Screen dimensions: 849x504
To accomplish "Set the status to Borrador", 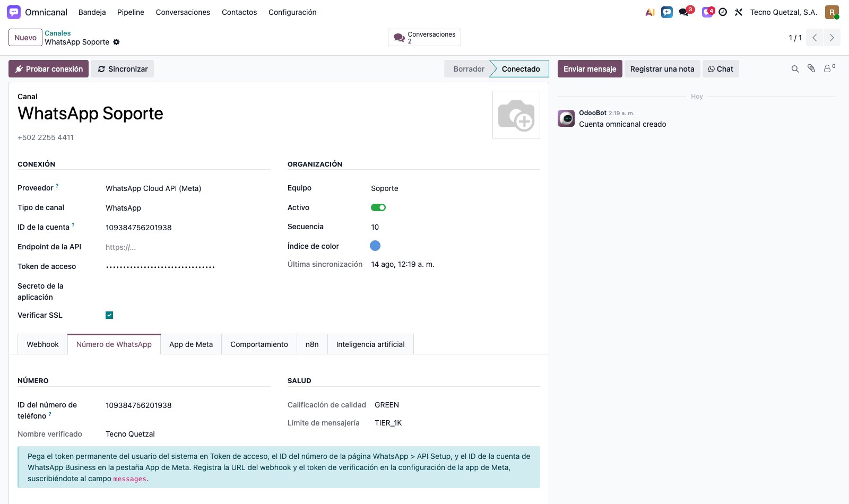I will (469, 69).
